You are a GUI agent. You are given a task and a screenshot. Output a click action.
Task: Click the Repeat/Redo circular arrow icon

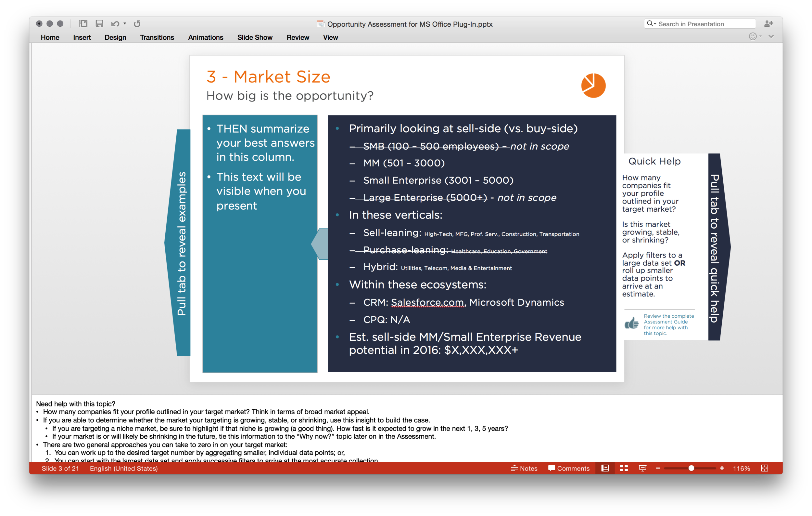pos(137,24)
